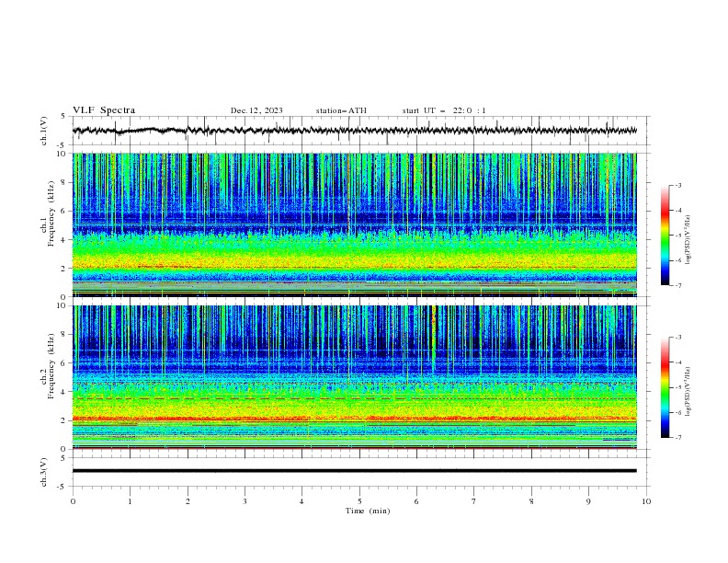The width and height of the screenshot is (728, 563).
Task: Click the time axis tick label "5"
Action: tap(359, 501)
